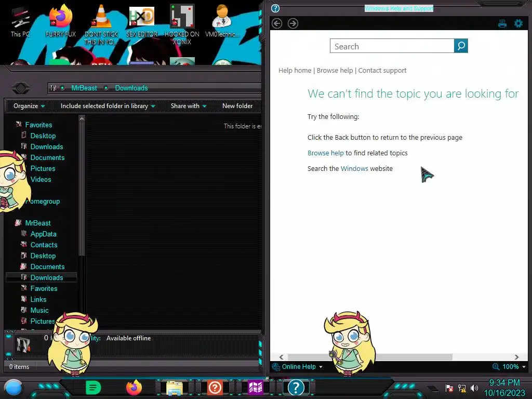Open the FURRY FUX Firefox desktop icon
Viewport: 532px width, 399px height.
[x=61, y=21]
